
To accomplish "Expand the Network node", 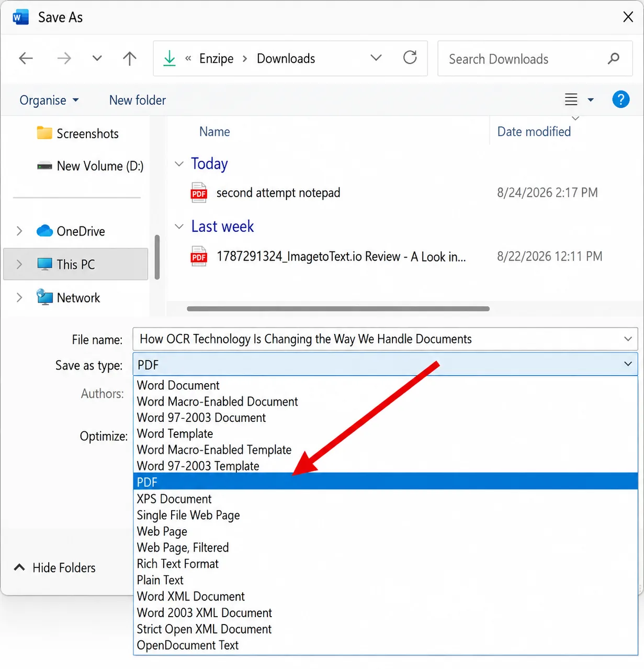I will (19, 297).
